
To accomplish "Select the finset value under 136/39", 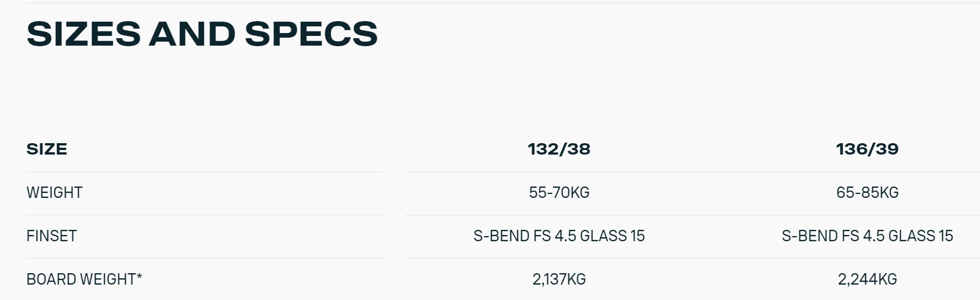I will [x=867, y=236].
